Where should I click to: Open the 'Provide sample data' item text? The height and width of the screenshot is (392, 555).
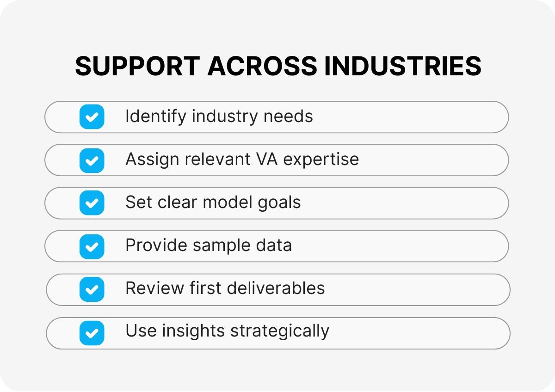pos(208,245)
